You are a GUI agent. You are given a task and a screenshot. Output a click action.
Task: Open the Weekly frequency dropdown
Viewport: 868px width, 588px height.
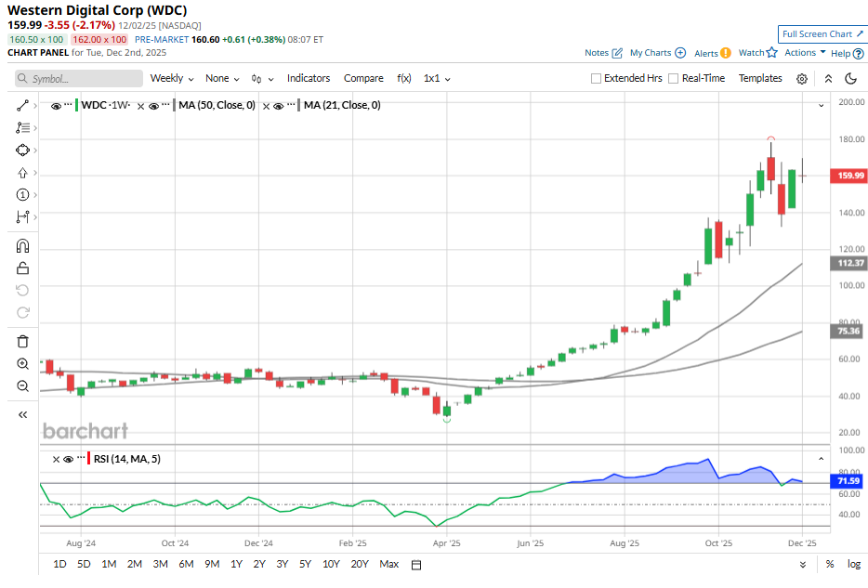click(172, 79)
